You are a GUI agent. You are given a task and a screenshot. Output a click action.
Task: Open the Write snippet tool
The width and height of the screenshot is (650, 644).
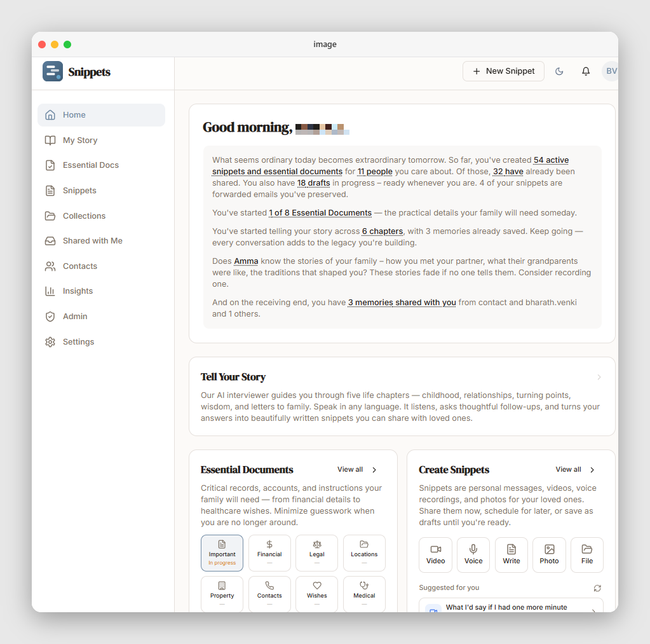(511, 554)
